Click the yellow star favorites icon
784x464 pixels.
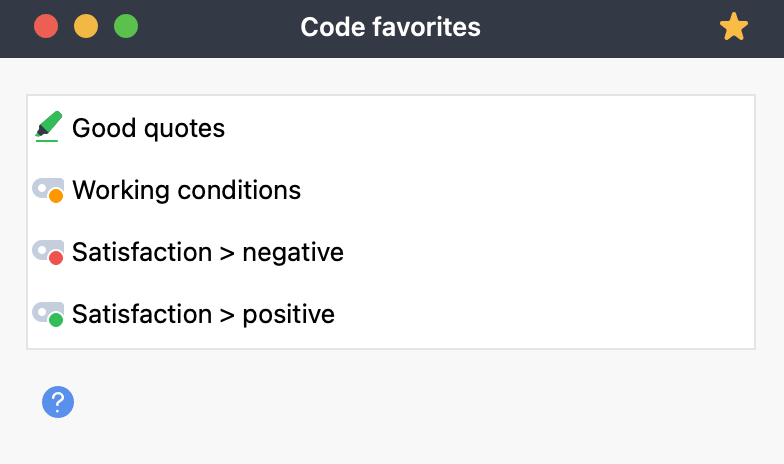pos(734,26)
